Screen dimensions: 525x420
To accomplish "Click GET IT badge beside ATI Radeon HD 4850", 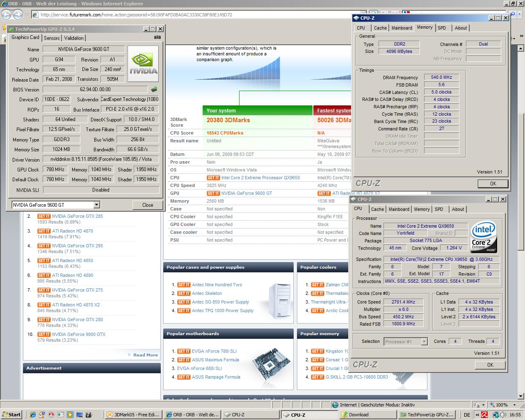I will (44, 260).
